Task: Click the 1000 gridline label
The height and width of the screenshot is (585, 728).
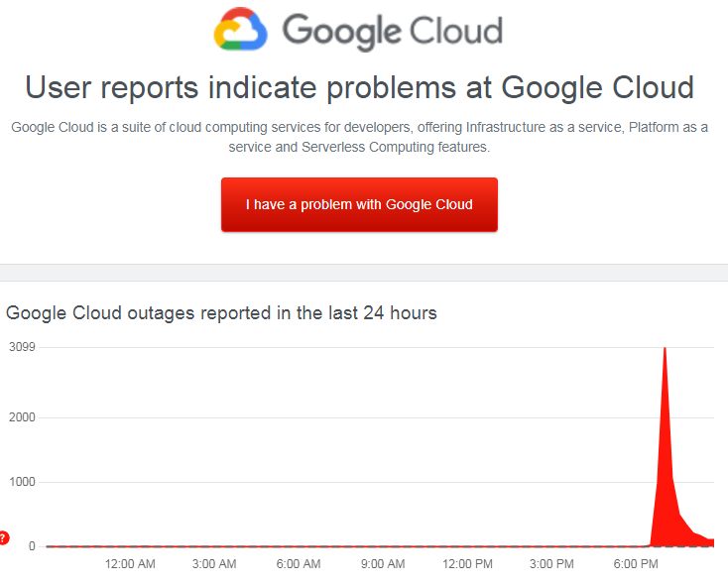Action: (22, 482)
